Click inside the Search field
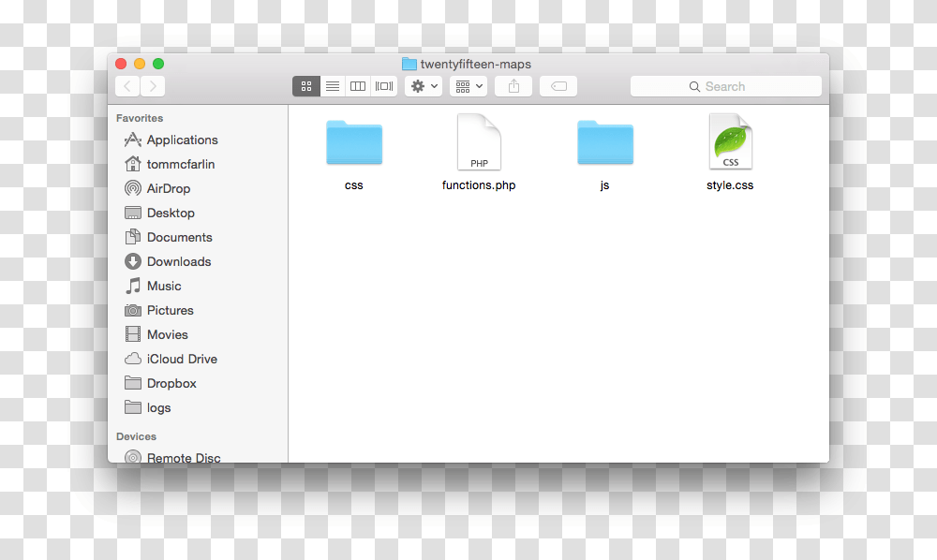 tap(726, 86)
